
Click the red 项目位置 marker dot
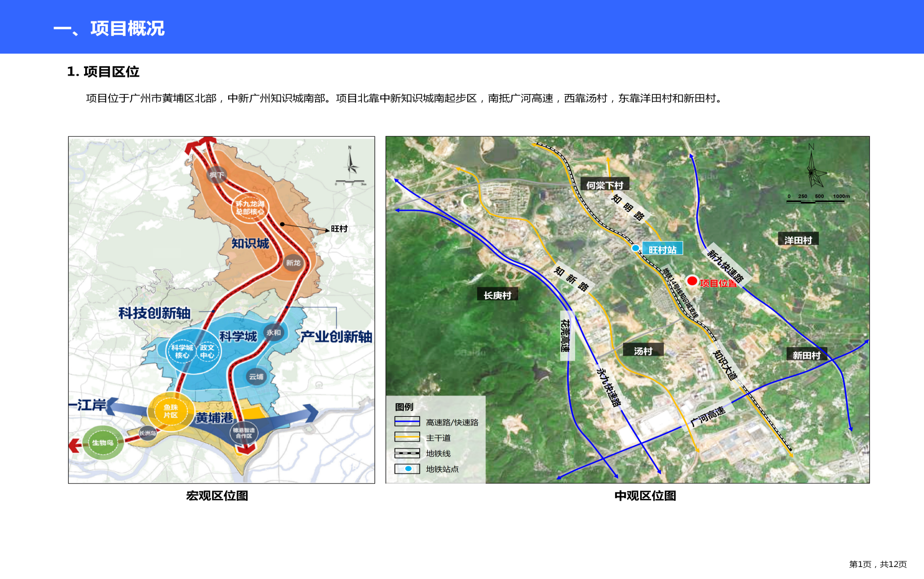(692, 281)
